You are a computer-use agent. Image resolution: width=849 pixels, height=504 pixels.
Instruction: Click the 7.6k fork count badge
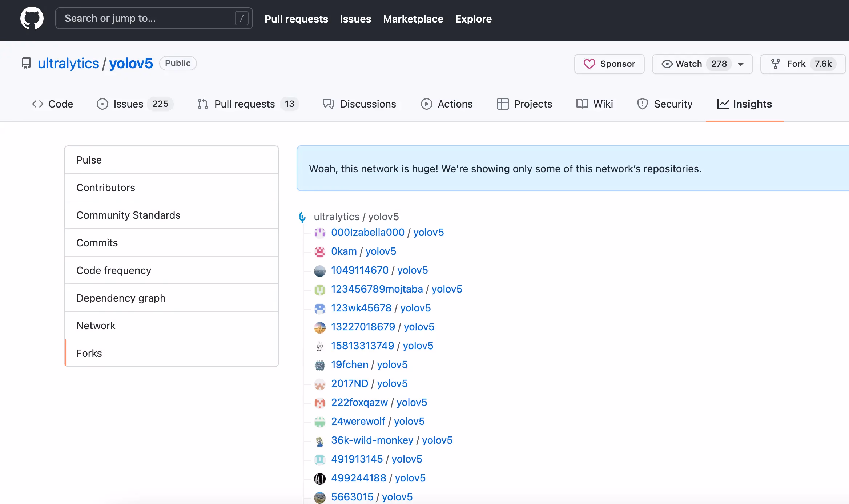823,64
